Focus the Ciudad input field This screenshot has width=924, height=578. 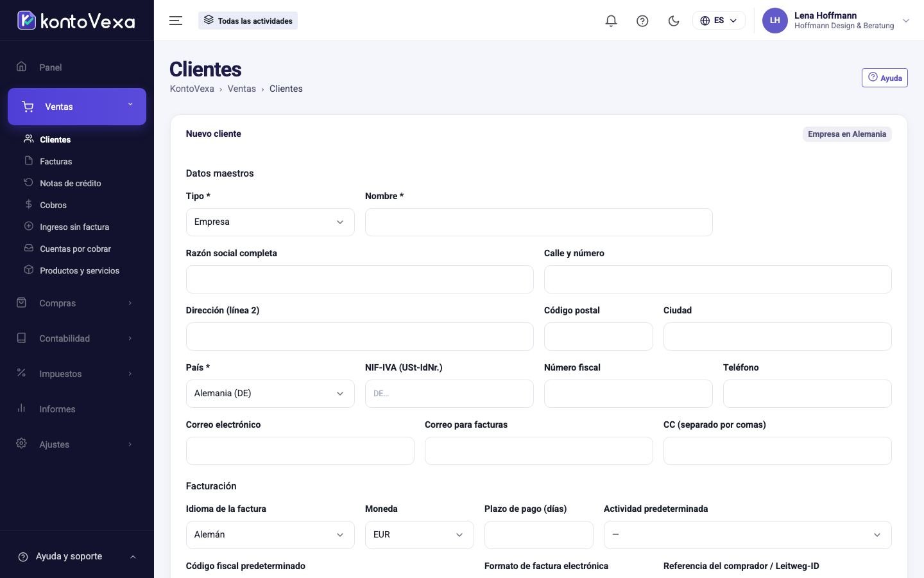[x=778, y=337]
